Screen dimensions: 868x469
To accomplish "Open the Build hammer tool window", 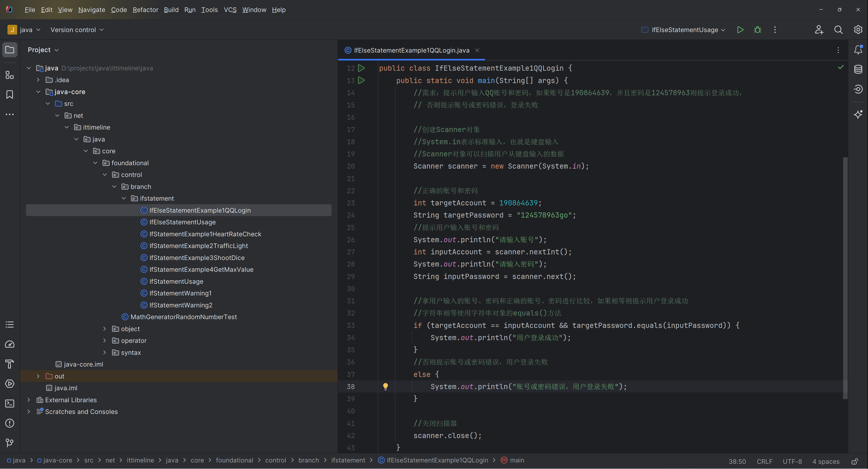I will (10, 364).
